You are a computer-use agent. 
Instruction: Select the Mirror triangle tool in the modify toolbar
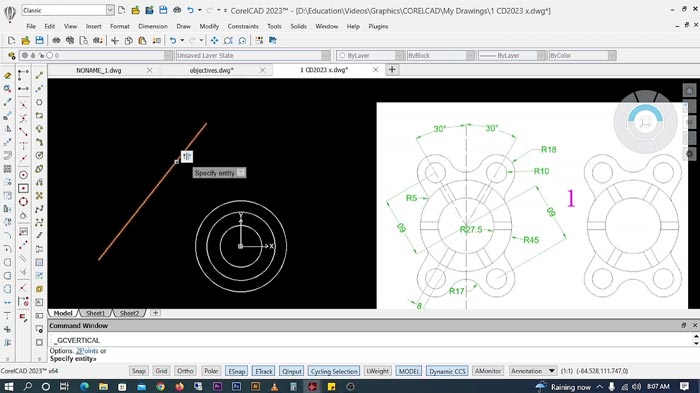click(8, 129)
